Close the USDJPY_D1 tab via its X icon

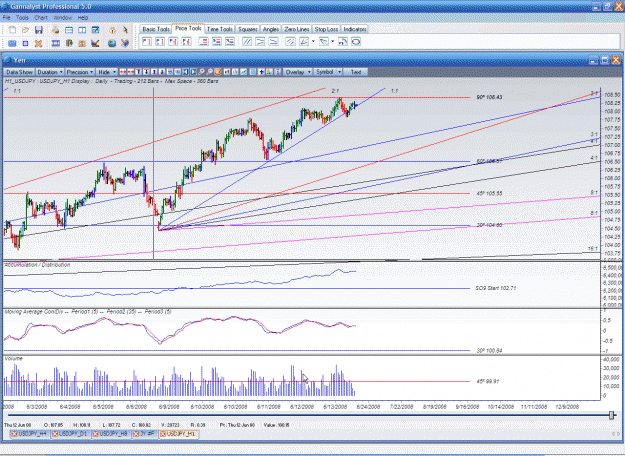[55, 434]
